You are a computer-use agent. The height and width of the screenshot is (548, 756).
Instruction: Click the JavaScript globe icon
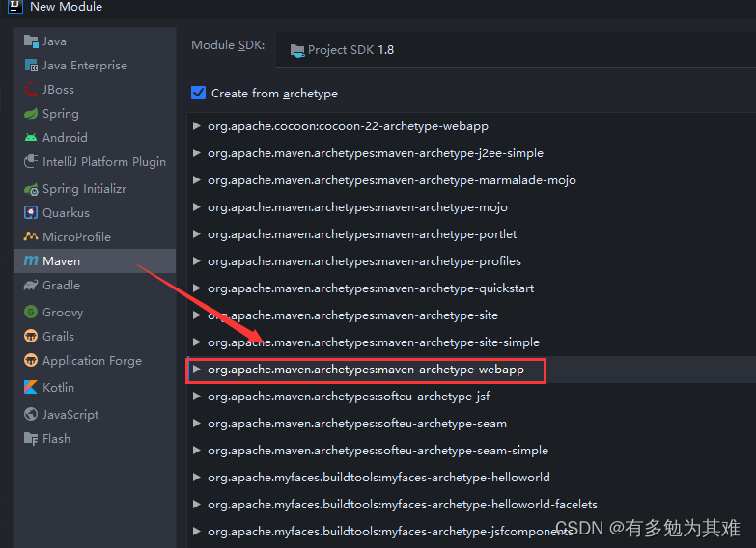click(x=31, y=414)
